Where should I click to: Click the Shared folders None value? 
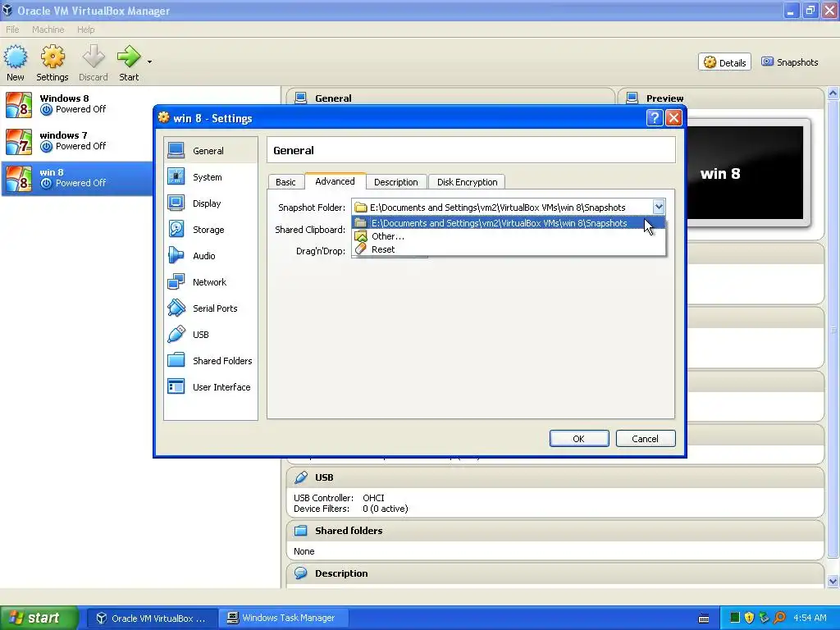(304, 551)
